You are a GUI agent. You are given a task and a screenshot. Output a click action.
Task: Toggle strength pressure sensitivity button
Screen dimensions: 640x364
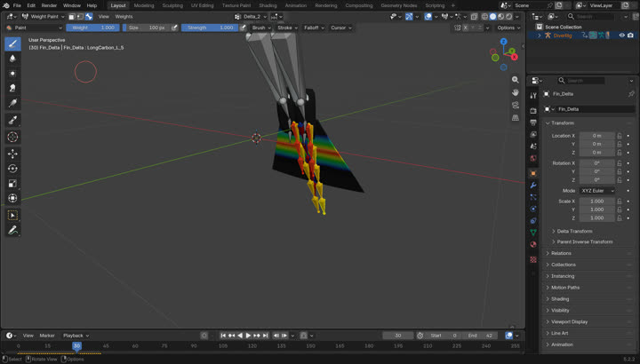point(243,28)
